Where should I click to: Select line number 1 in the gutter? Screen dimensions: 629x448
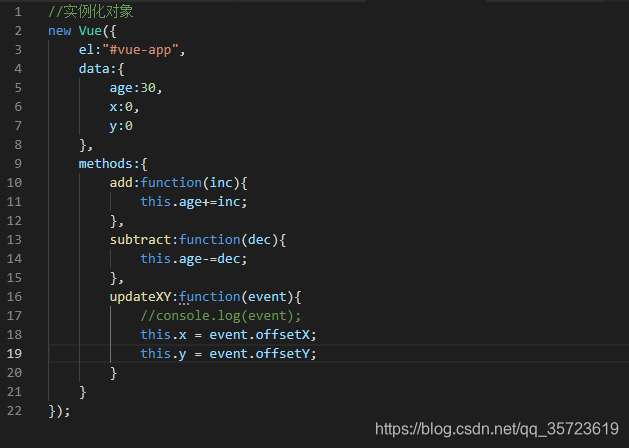pyautogui.click(x=18, y=12)
